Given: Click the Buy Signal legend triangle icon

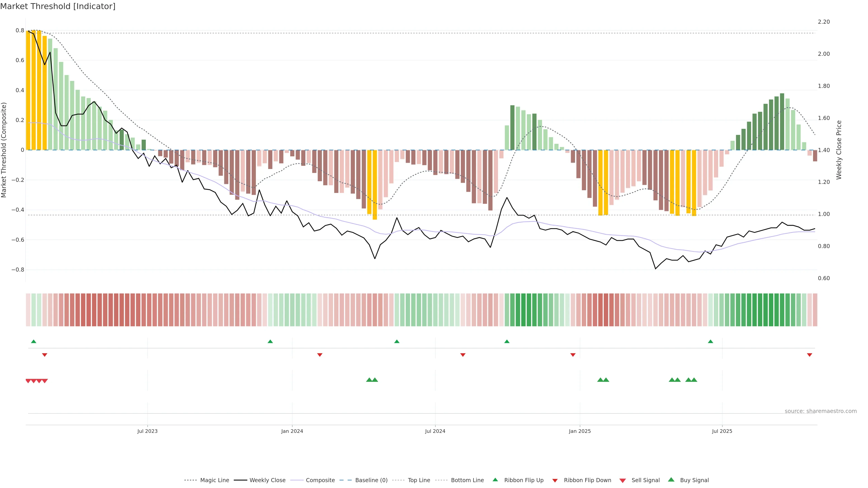Looking at the screenshot, I should [x=671, y=480].
